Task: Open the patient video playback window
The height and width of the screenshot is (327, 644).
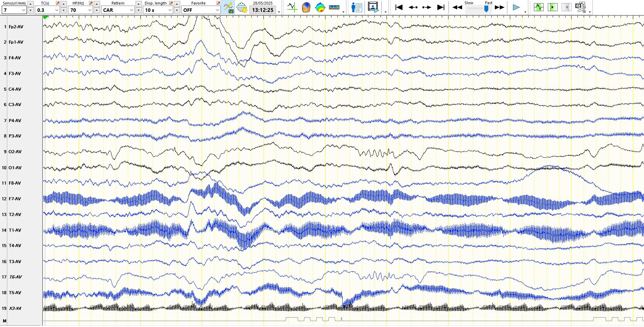Action: coord(373,7)
